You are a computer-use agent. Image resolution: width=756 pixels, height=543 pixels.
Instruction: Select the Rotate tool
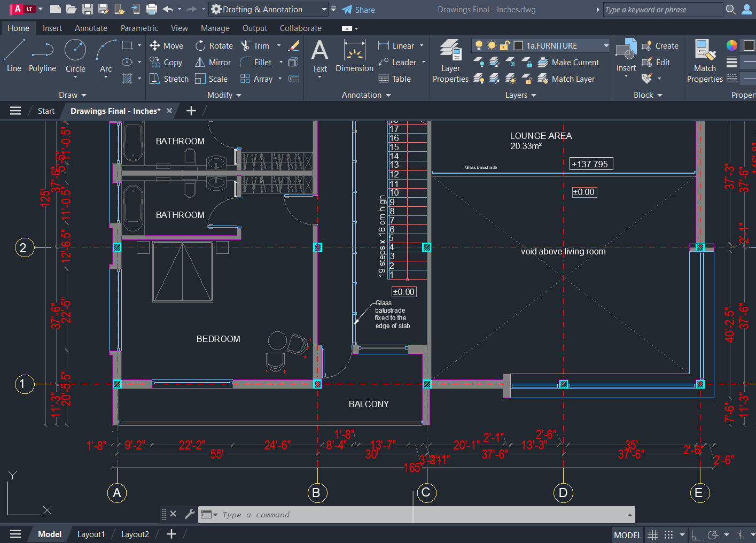click(x=214, y=46)
